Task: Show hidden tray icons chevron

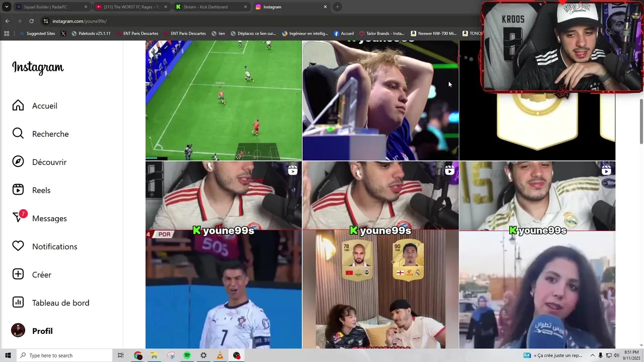Action: pos(592,355)
